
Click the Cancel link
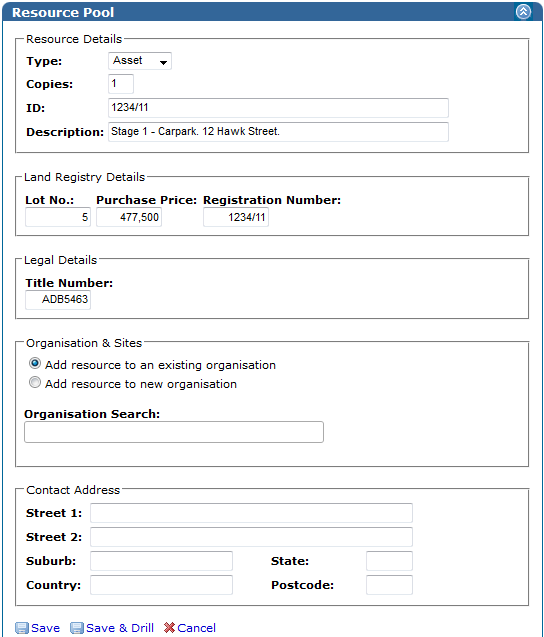tap(197, 628)
